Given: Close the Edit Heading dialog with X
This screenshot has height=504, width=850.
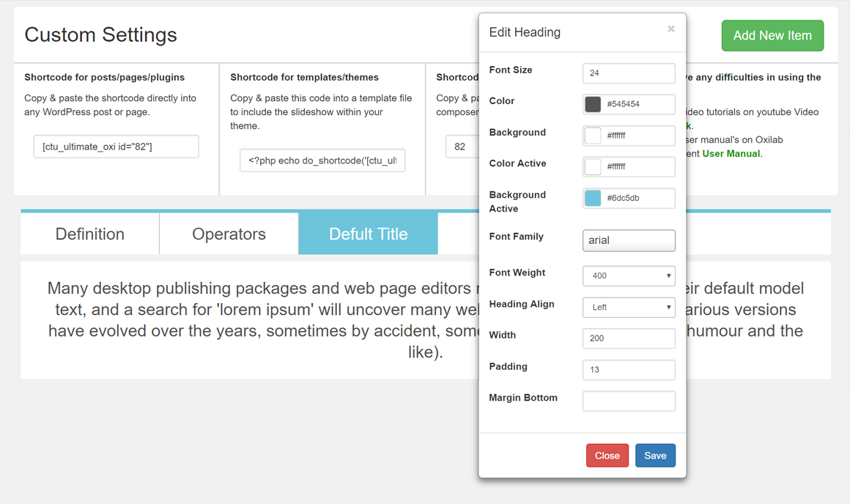Looking at the screenshot, I should point(670,29).
